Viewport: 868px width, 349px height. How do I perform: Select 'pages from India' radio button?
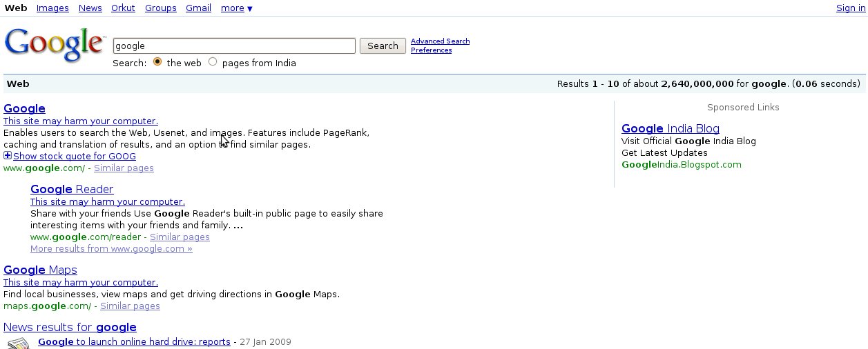(213, 62)
